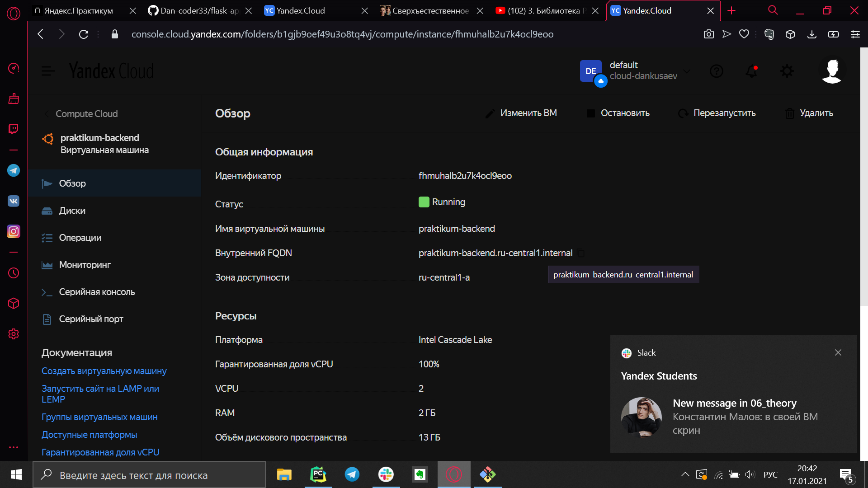Open downloads from the address bar toolbar
The height and width of the screenshot is (488, 868).
click(x=812, y=34)
